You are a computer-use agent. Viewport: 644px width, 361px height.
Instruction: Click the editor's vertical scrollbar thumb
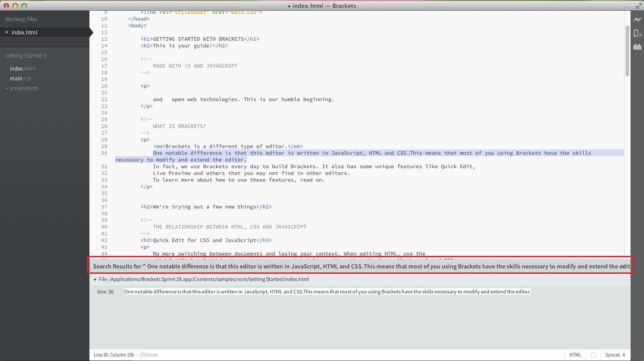[627, 51]
